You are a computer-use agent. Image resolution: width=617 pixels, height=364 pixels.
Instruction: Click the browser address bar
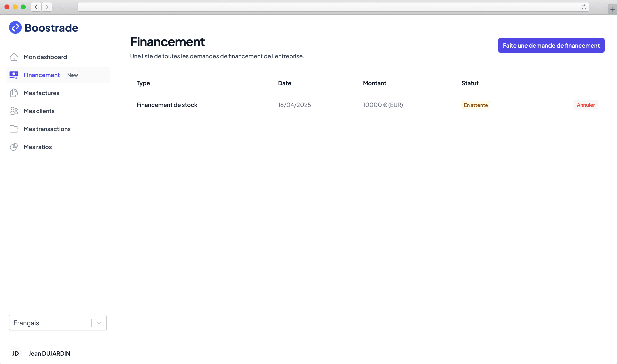click(x=333, y=7)
